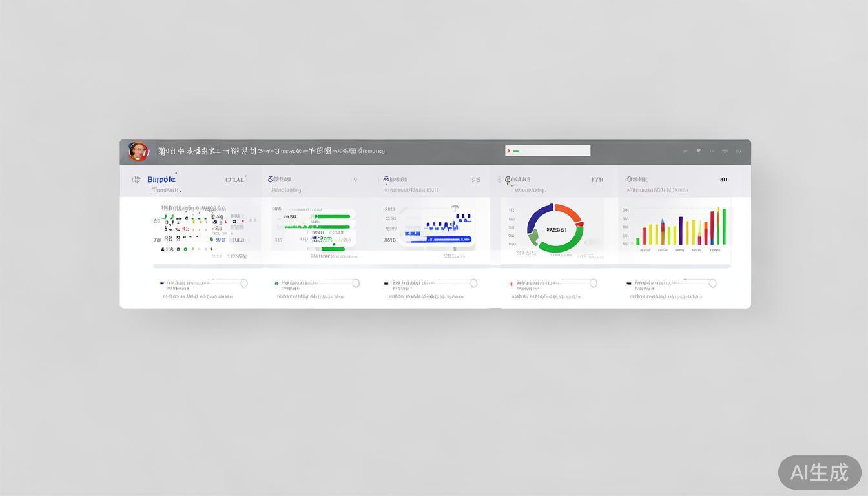Click the search field in the header
Viewport: 868px width, 496px height.
548,151
